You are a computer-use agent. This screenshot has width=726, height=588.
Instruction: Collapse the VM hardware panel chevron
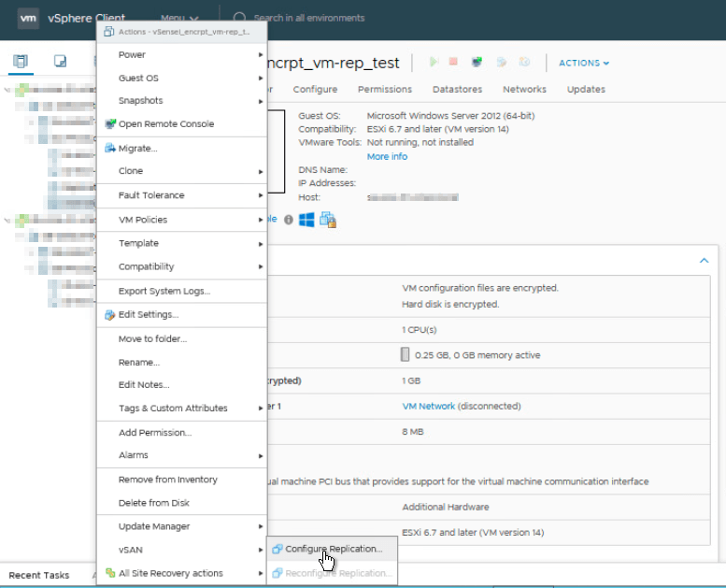coord(705,261)
